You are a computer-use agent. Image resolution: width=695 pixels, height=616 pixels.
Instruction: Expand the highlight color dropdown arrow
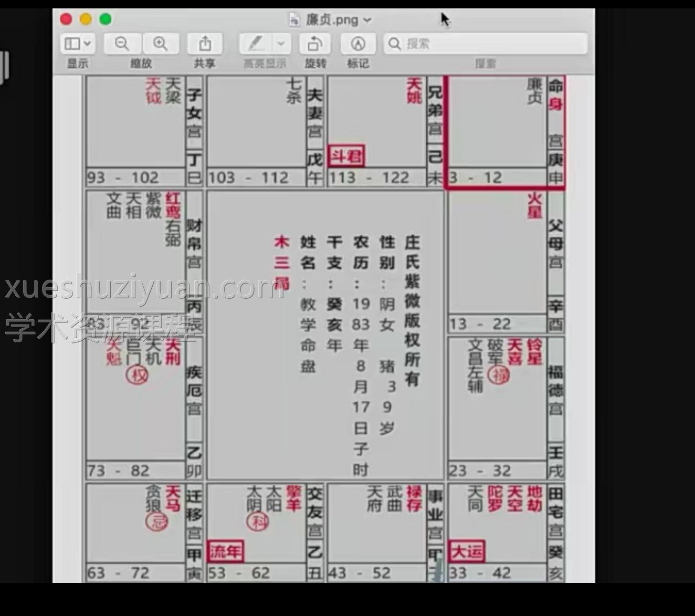click(x=281, y=44)
